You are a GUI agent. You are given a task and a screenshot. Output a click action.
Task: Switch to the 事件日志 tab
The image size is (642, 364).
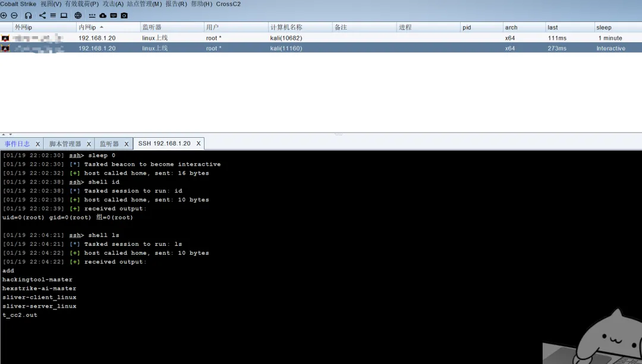(x=17, y=144)
